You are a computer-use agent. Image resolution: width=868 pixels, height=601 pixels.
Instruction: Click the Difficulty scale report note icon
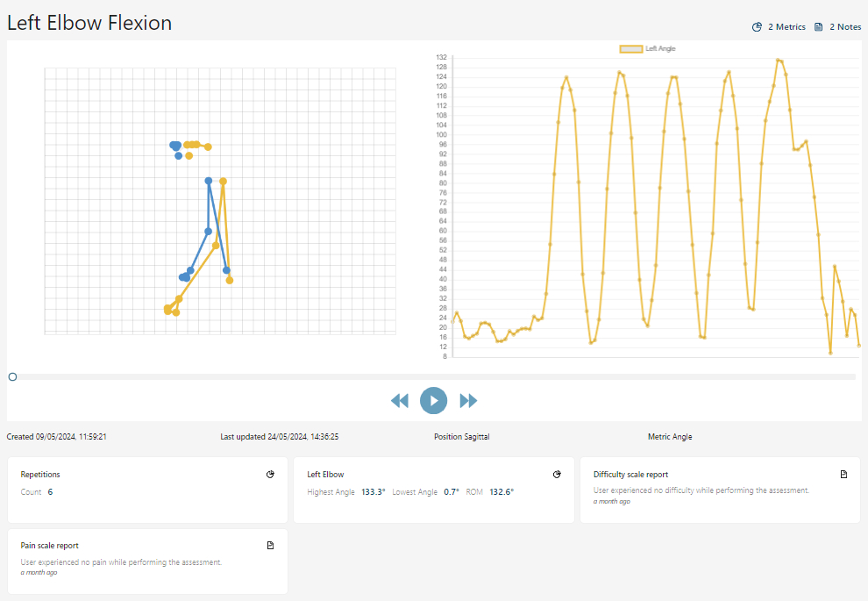(x=843, y=474)
